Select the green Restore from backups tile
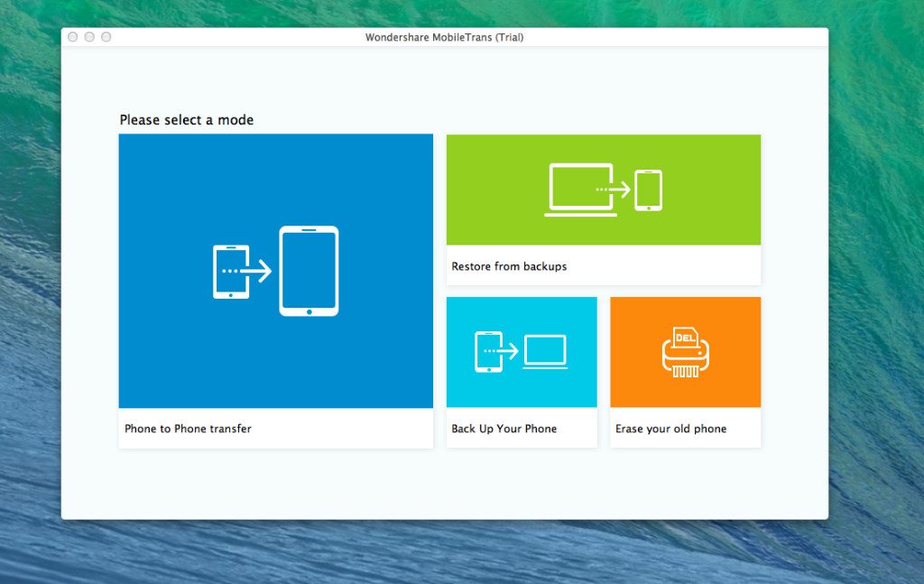This screenshot has height=584, width=924. pos(603,190)
